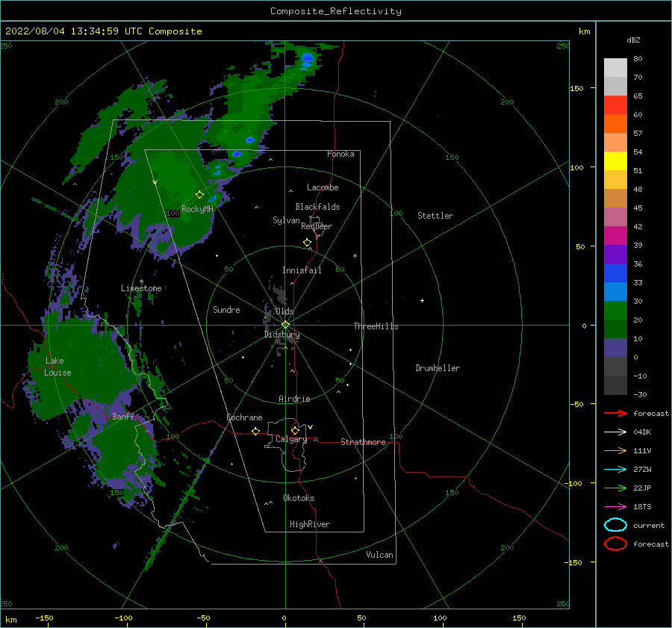Click the yellow diamond marker near RockyMH
The height and width of the screenshot is (628, 672).
(199, 195)
